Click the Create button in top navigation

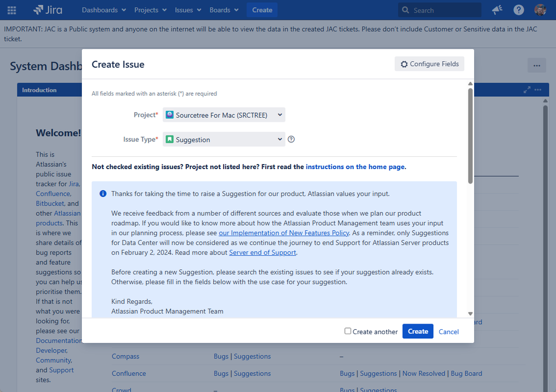(x=262, y=10)
